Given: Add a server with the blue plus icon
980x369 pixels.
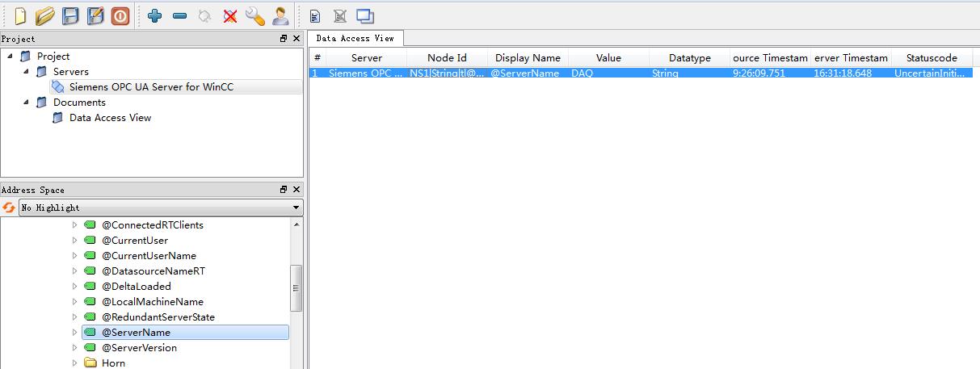Looking at the screenshot, I should click(155, 15).
